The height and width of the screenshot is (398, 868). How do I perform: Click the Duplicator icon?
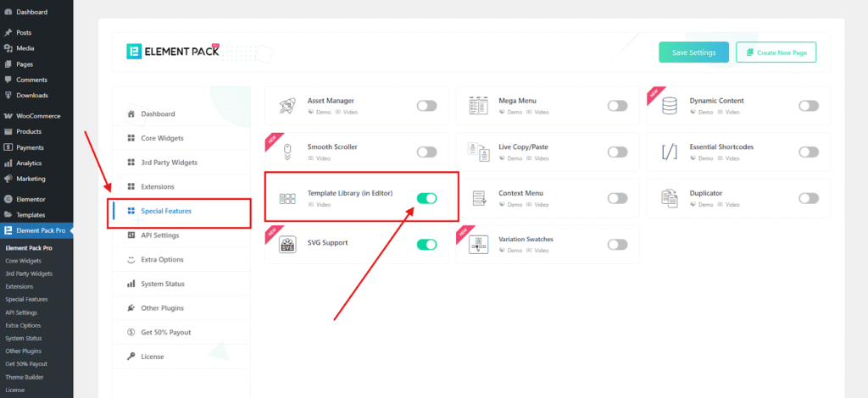tap(670, 198)
